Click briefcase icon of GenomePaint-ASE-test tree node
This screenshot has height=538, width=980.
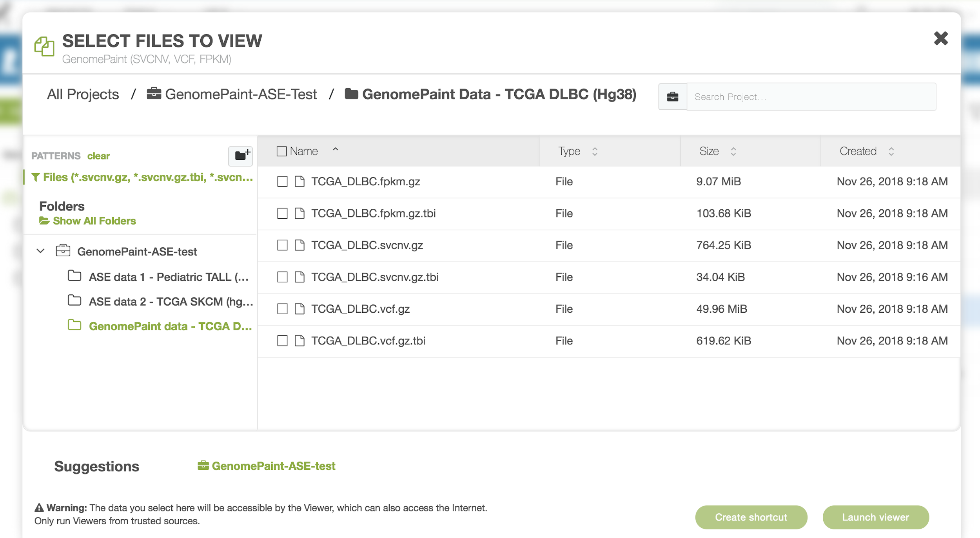click(x=63, y=250)
